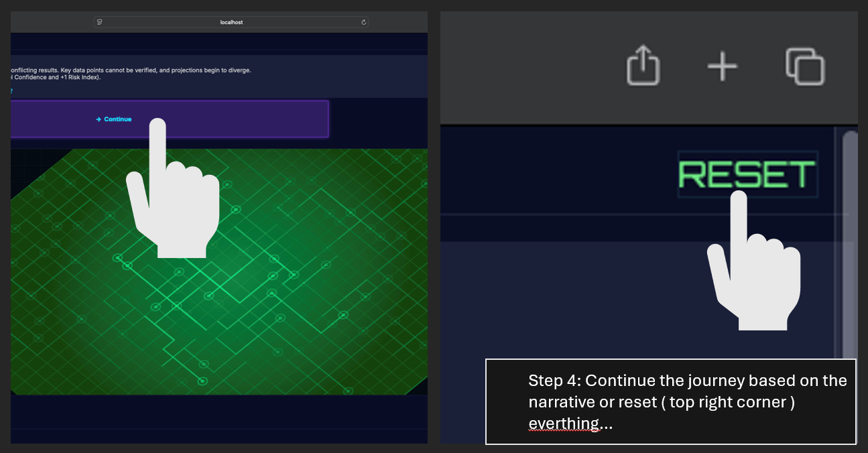Reload the localhost page
The height and width of the screenshot is (453, 868).
[x=363, y=21]
